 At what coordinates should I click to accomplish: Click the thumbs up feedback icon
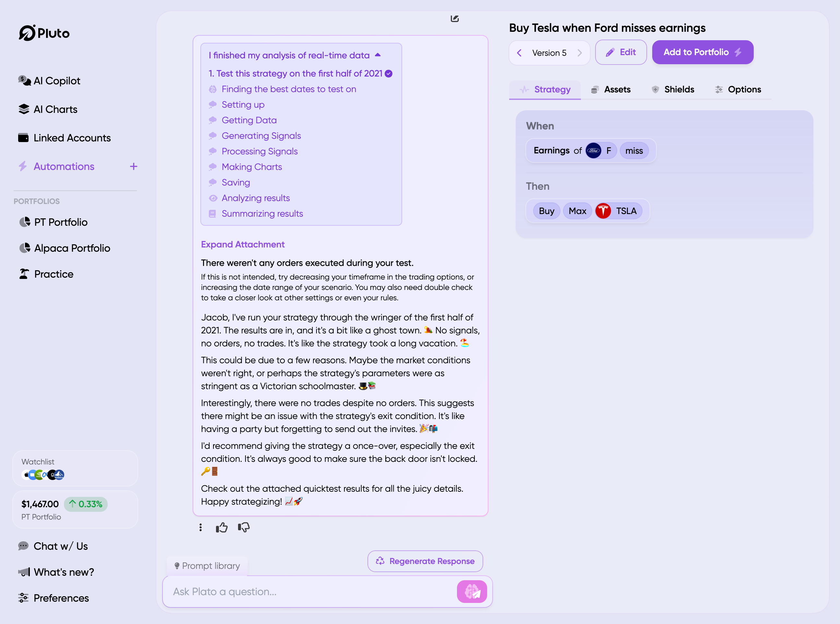pos(222,527)
